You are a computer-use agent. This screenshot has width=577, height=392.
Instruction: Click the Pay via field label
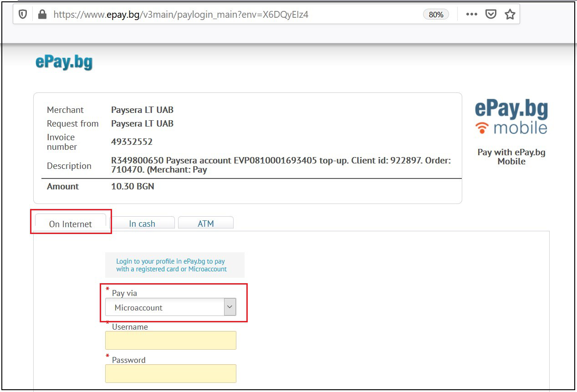point(124,293)
